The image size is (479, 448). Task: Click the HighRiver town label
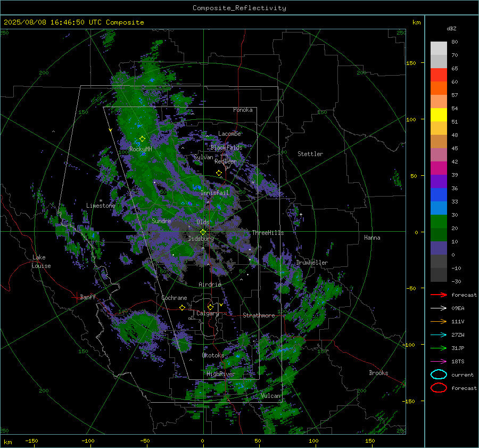(x=220, y=374)
